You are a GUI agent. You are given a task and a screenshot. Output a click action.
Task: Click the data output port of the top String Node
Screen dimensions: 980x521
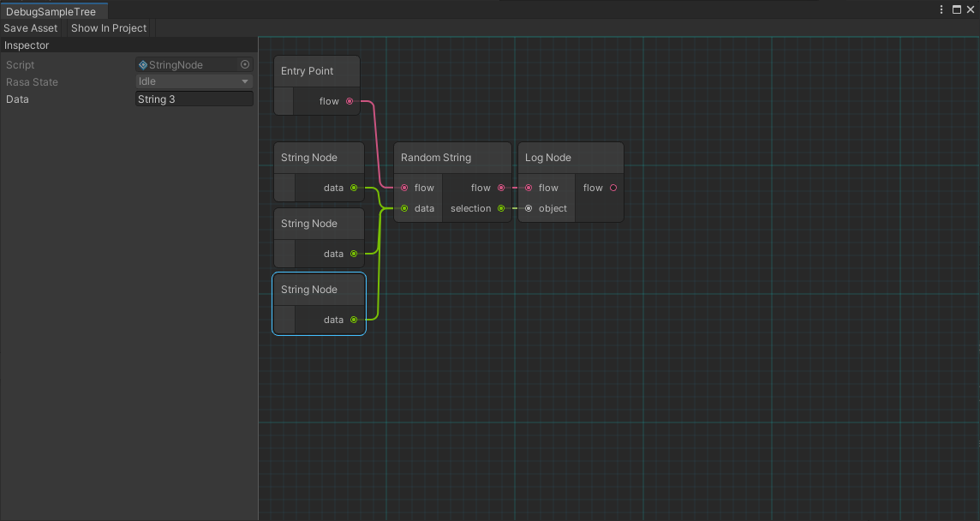click(x=353, y=188)
